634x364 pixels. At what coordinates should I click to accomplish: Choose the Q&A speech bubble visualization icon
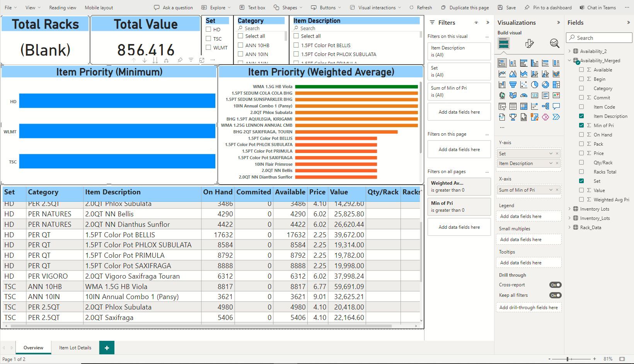click(556, 106)
